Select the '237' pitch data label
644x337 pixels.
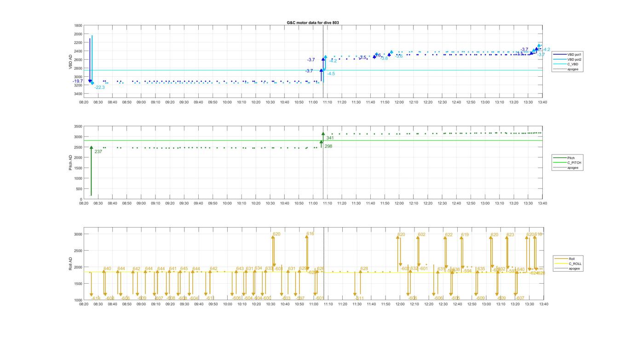click(x=98, y=152)
